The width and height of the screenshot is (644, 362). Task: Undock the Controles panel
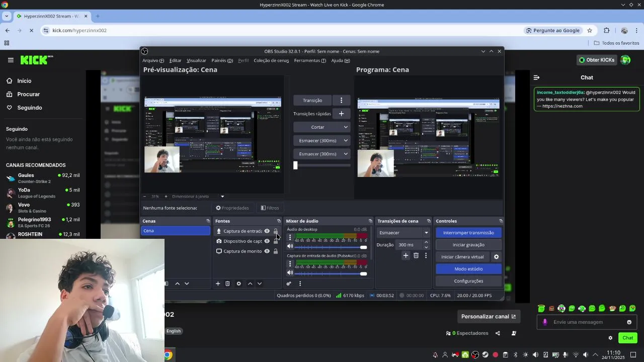coord(501,221)
